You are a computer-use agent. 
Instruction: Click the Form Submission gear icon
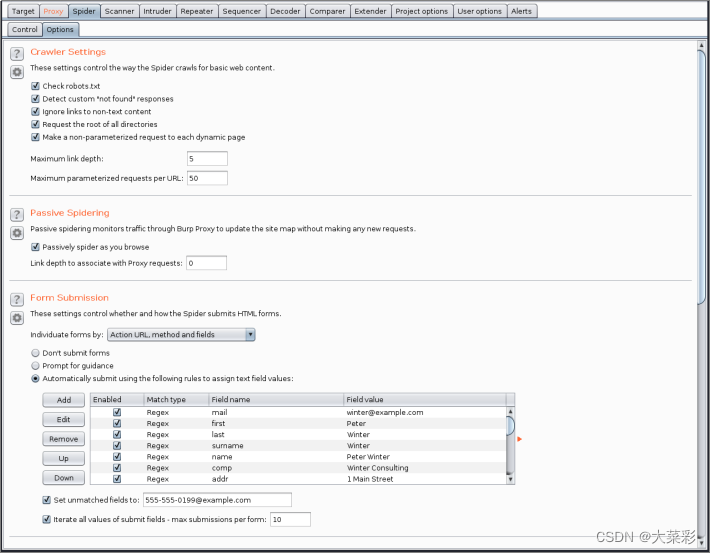coord(17,318)
